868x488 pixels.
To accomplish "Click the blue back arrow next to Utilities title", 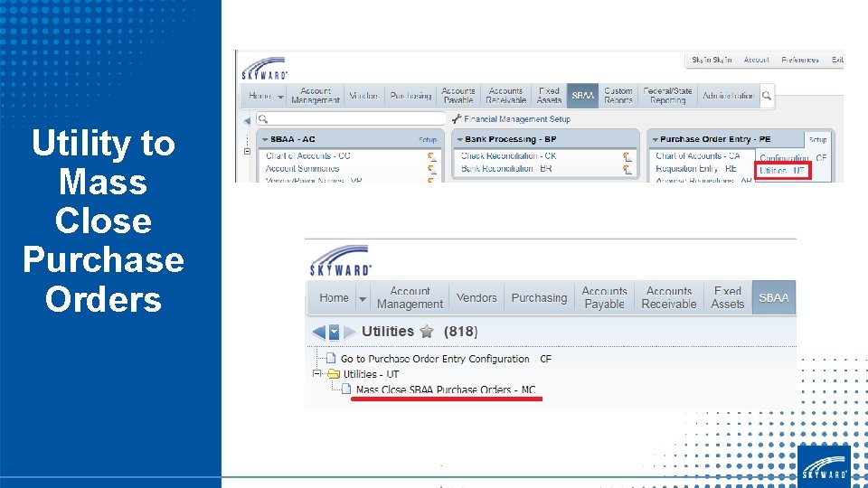I will point(319,332).
